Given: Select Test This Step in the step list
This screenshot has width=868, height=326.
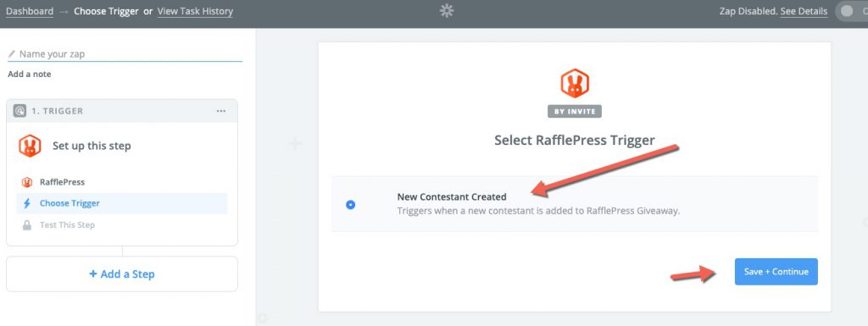Looking at the screenshot, I should (x=67, y=225).
